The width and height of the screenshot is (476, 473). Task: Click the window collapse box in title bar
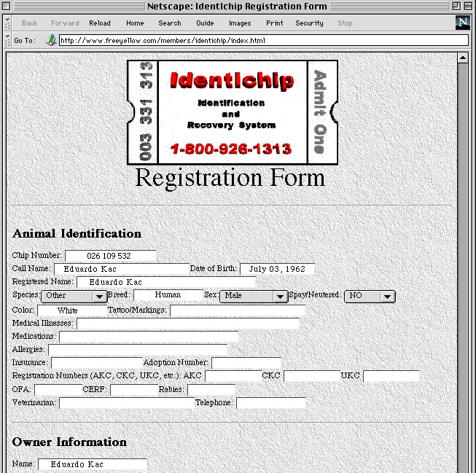tap(468, 6)
